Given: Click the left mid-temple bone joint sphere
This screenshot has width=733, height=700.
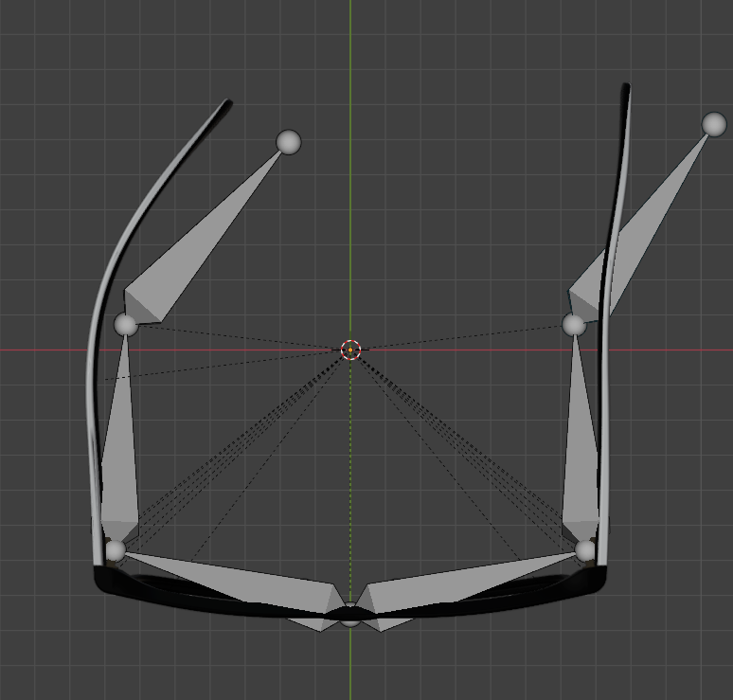Looking at the screenshot, I should 126,325.
